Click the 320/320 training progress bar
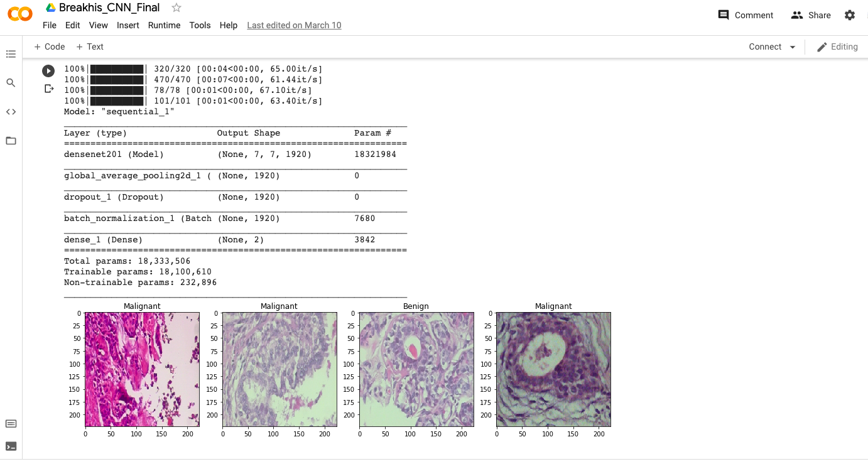 [116, 68]
